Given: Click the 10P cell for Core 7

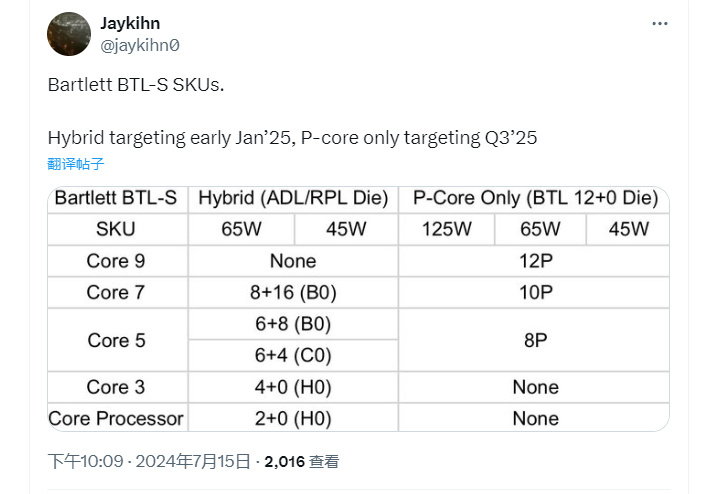Looking at the screenshot, I should (x=535, y=292).
